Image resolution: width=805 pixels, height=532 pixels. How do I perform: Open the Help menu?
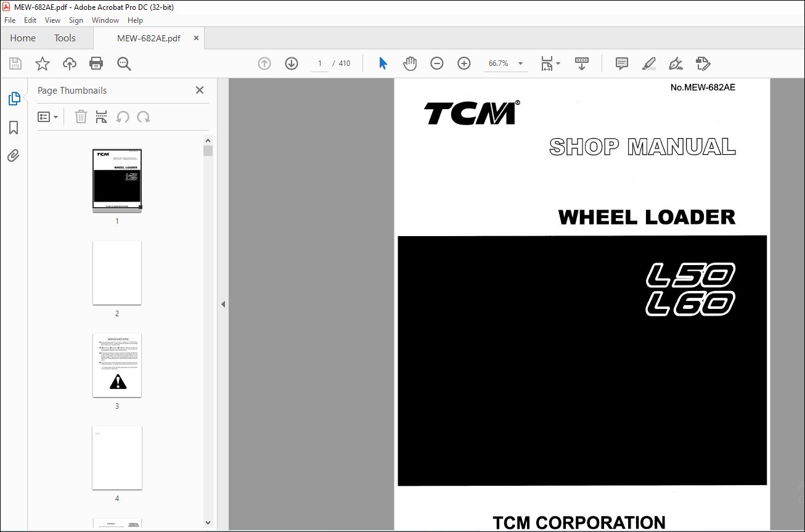pyautogui.click(x=135, y=20)
